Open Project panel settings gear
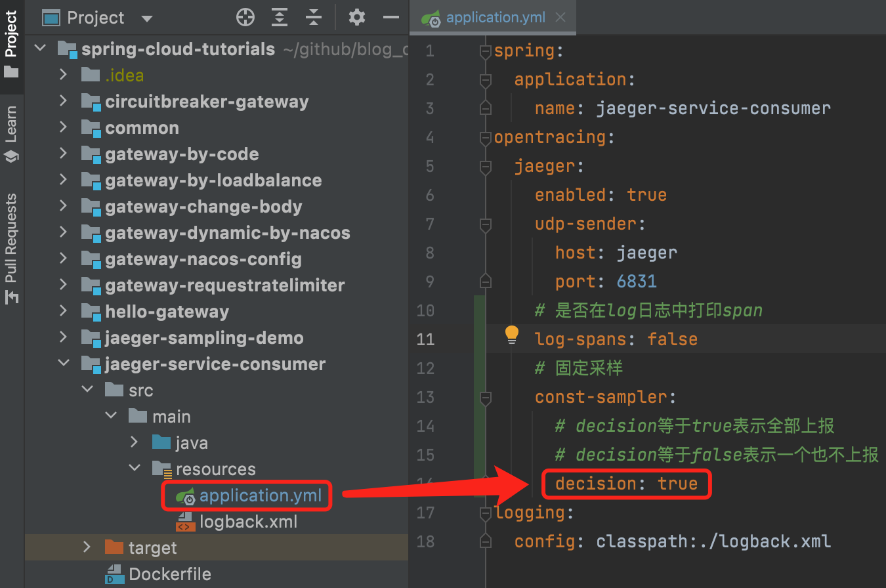This screenshot has height=588, width=886. (x=356, y=18)
